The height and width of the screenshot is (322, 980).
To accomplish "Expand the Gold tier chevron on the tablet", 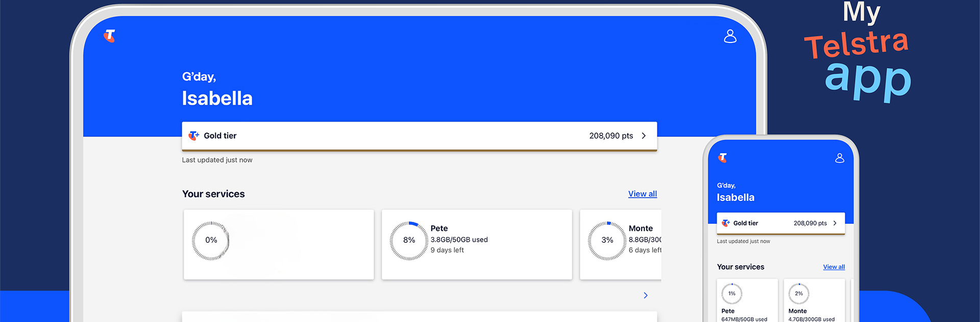I will (644, 135).
